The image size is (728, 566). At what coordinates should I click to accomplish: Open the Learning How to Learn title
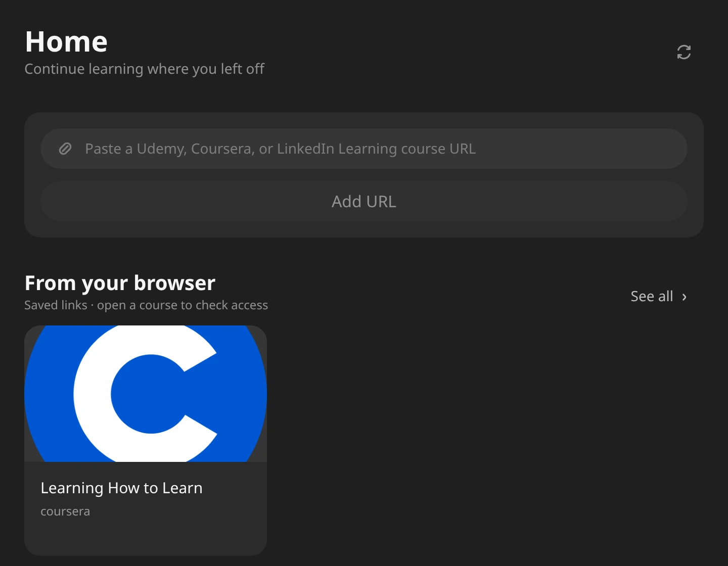pyautogui.click(x=121, y=488)
